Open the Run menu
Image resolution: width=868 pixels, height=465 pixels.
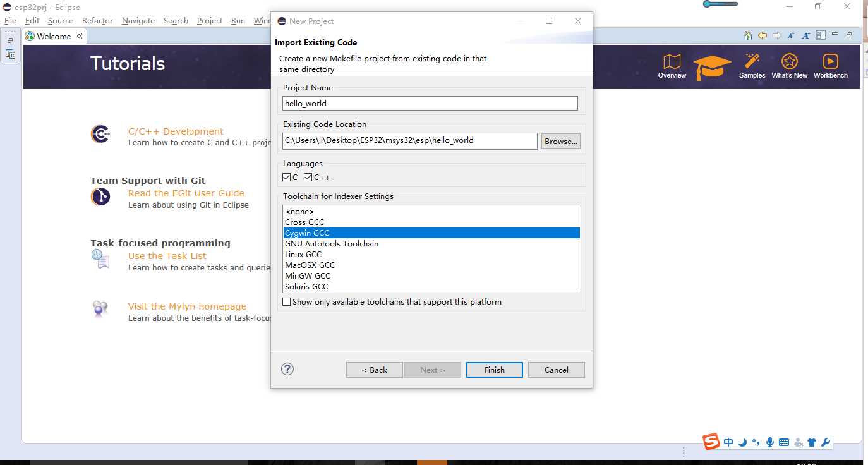click(x=238, y=20)
